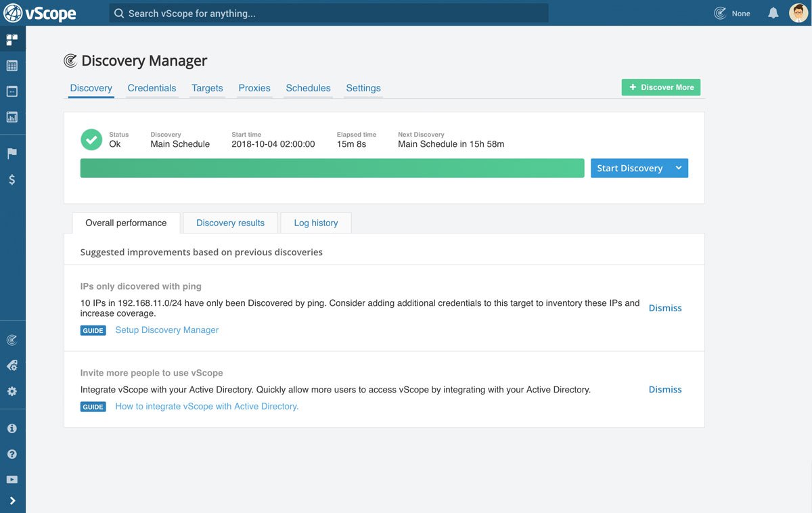Image resolution: width=812 pixels, height=513 pixels.
Task: Switch to the Discovery tab
Action: click(91, 88)
